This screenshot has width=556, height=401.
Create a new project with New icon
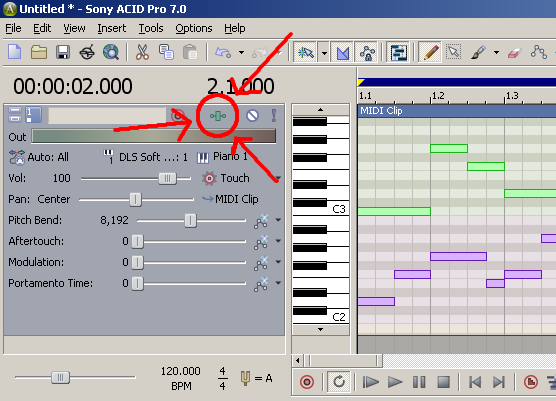point(15,52)
